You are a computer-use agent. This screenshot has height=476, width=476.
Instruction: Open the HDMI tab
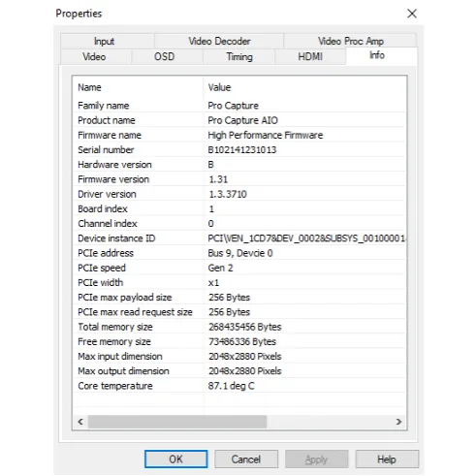[310, 57]
